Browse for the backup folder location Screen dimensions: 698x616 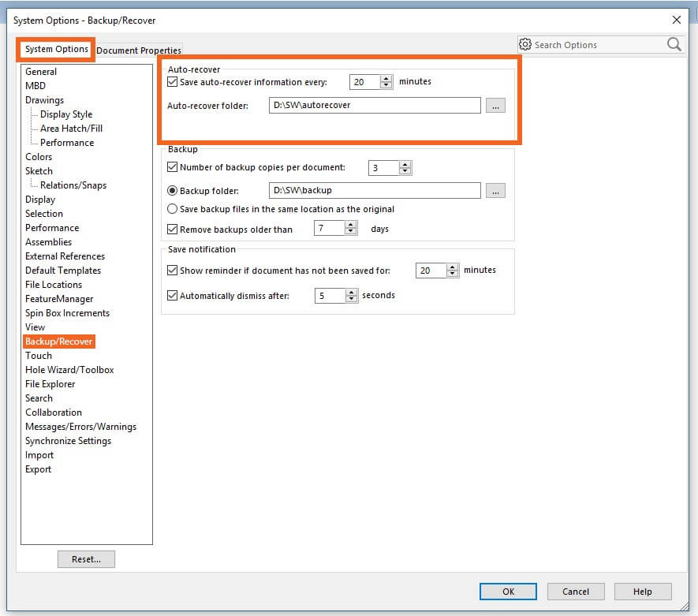[495, 190]
